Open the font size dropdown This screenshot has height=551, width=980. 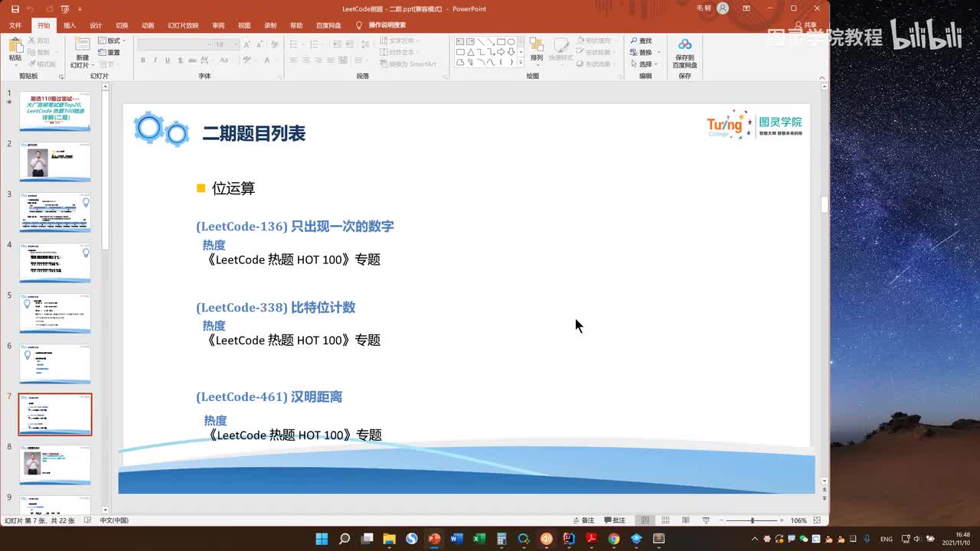coord(236,44)
